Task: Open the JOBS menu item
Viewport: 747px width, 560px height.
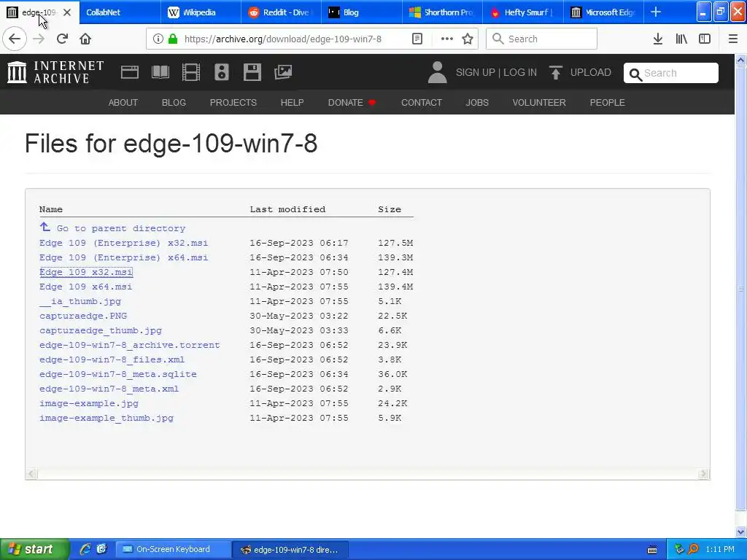Action: point(477,102)
